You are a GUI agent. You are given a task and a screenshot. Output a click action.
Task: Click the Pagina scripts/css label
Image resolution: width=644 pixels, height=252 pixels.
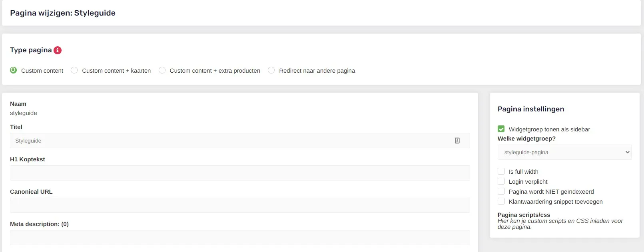click(x=524, y=215)
